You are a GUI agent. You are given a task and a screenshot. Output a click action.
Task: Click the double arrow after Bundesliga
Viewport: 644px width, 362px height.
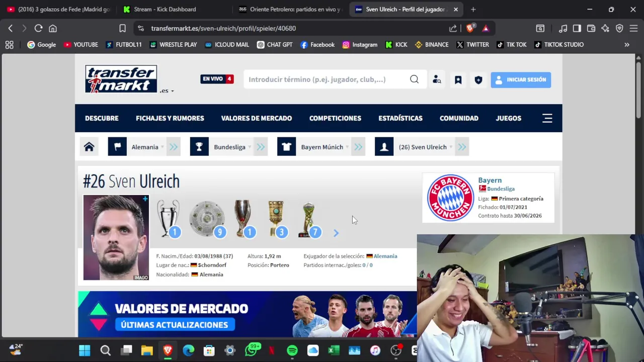pos(261,147)
